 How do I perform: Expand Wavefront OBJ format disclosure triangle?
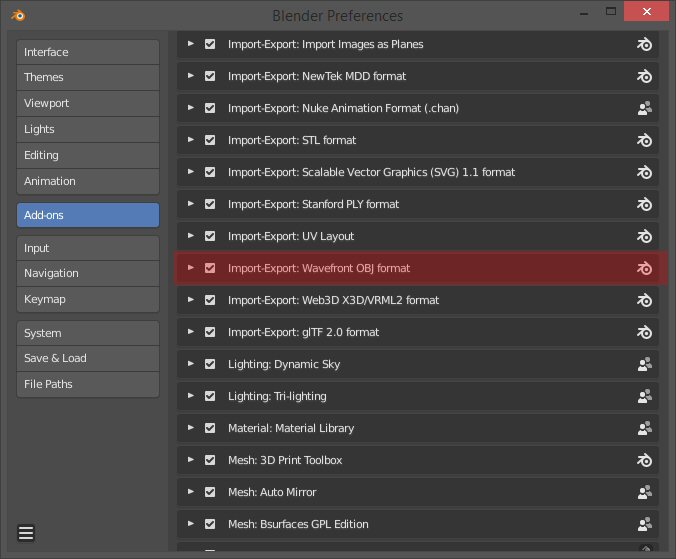coord(191,268)
